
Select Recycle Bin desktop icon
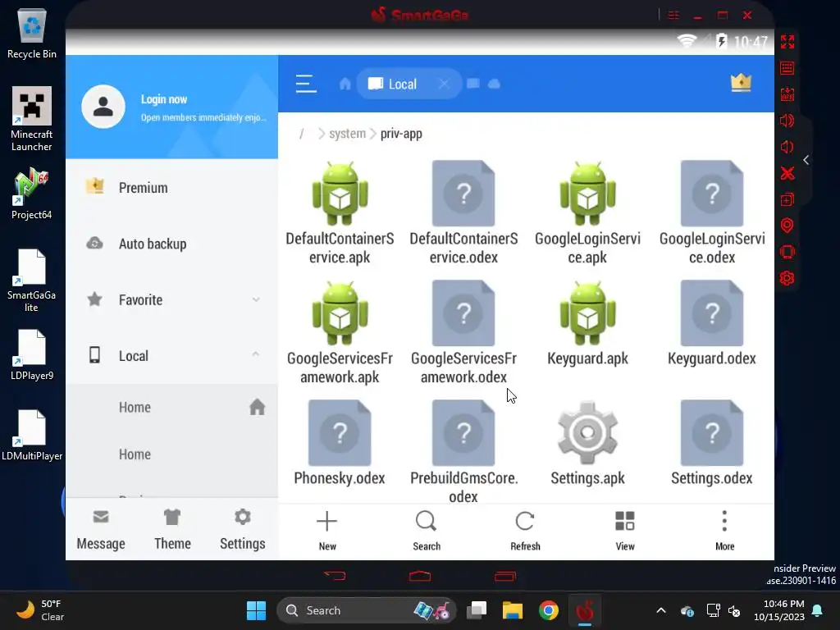point(32,34)
